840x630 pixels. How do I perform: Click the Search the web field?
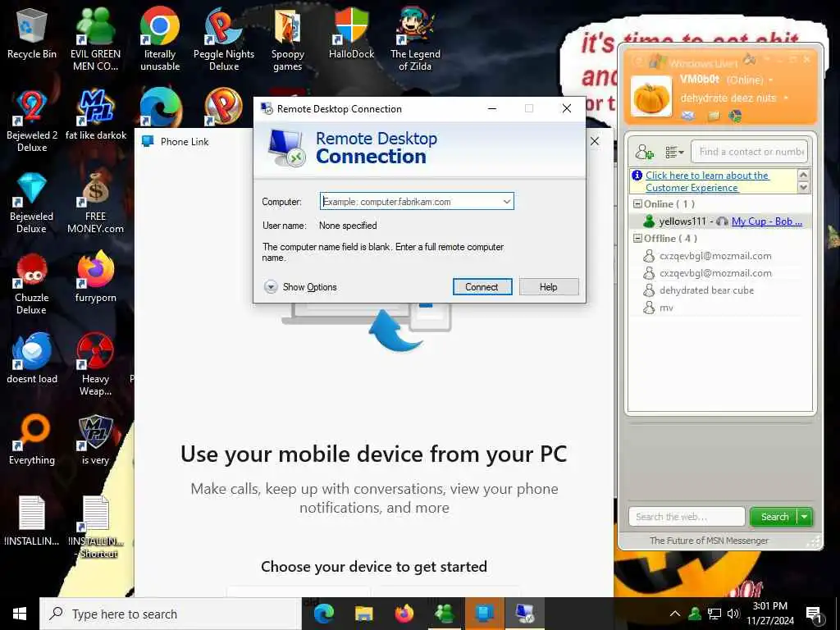pos(687,517)
